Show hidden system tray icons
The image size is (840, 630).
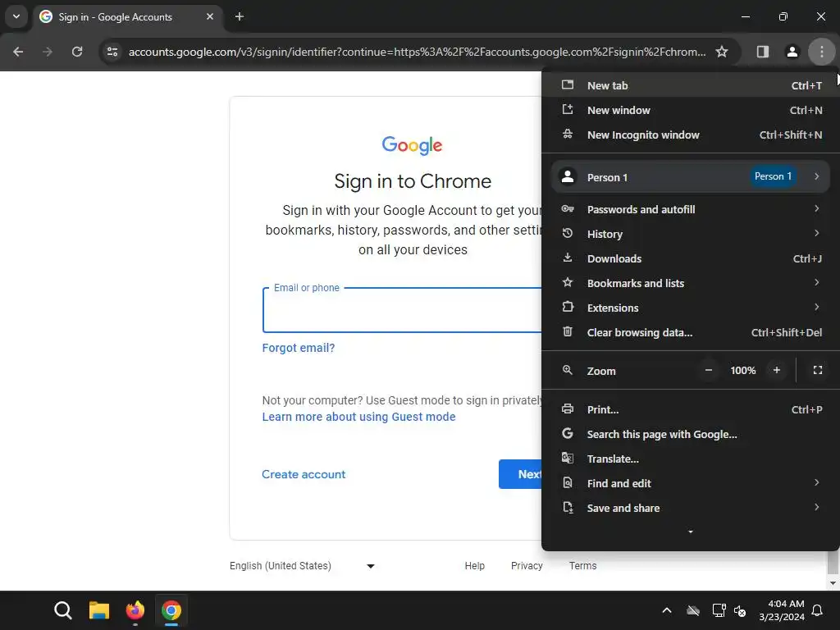tap(666, 610)
